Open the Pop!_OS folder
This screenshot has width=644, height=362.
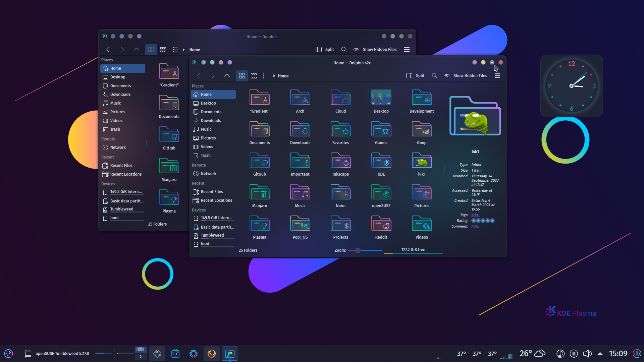click(x=300, y=227)
